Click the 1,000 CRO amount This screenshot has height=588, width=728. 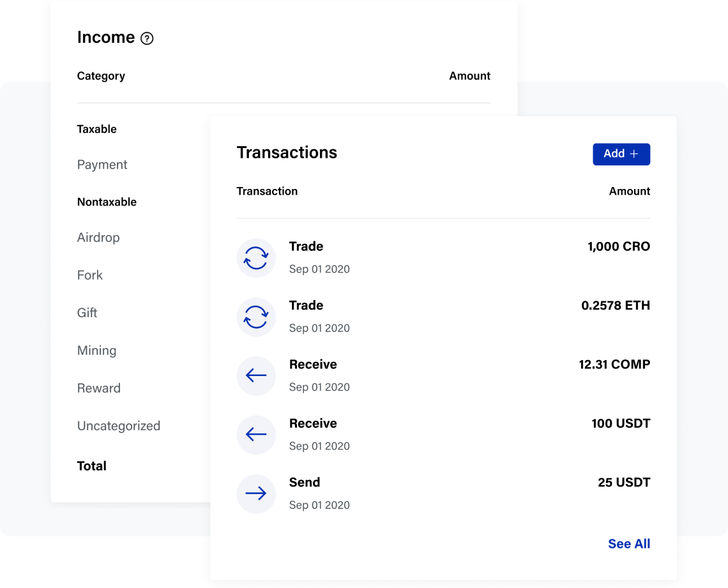tap(619, 246)
